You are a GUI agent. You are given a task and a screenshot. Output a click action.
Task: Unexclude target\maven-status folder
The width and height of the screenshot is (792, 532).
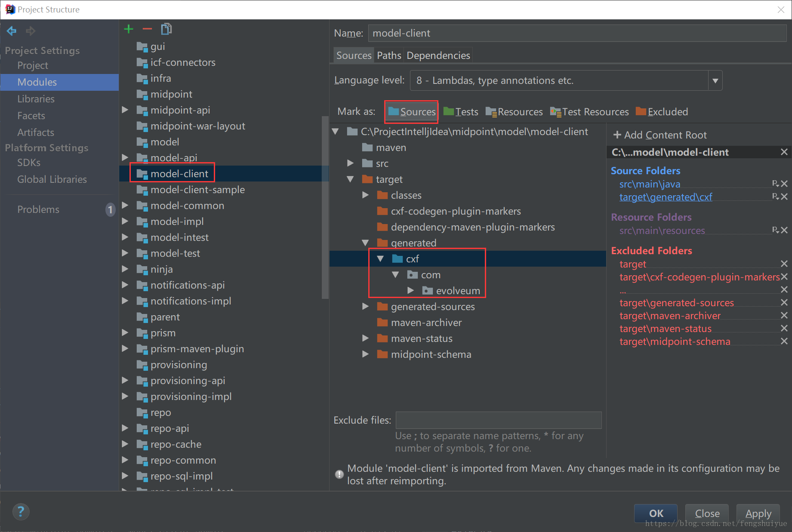[785, 329]
